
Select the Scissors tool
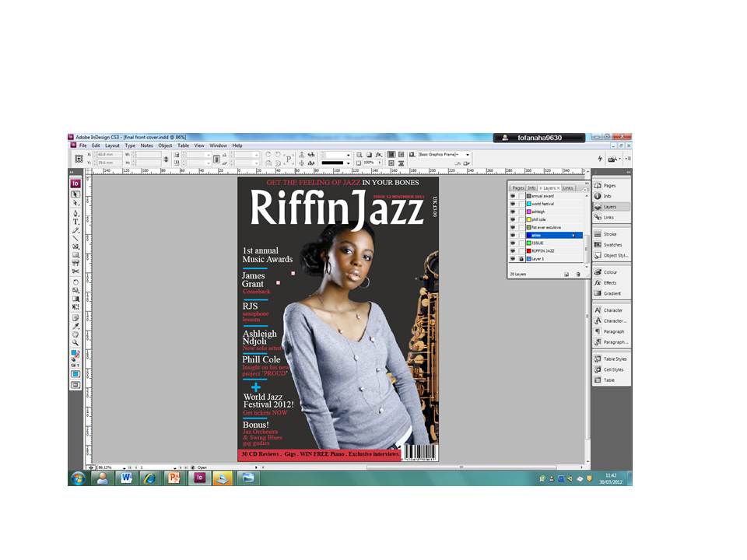click(x=75, y=271)
